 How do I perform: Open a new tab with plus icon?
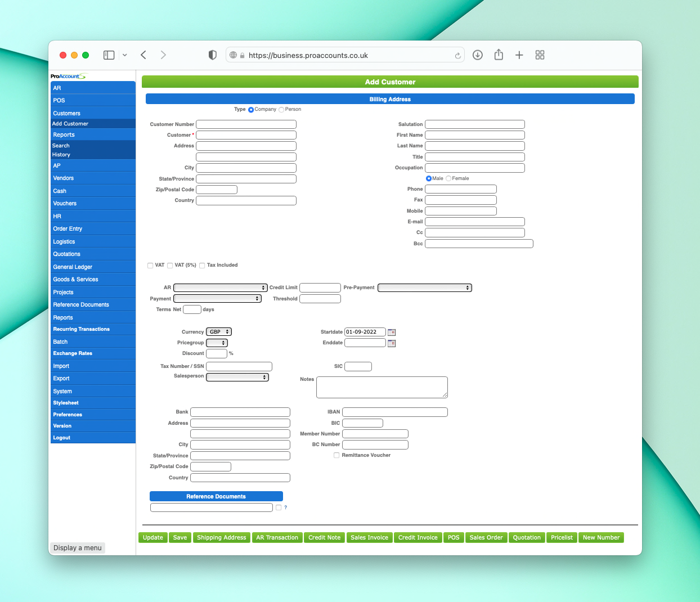pos(519,55)
